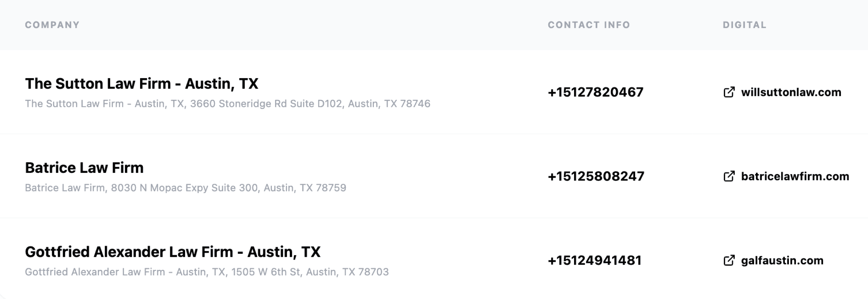Click external link icon beside willsuttonlaw.com
This screenshot has height=299, width=868.
(x=729, y=92)
